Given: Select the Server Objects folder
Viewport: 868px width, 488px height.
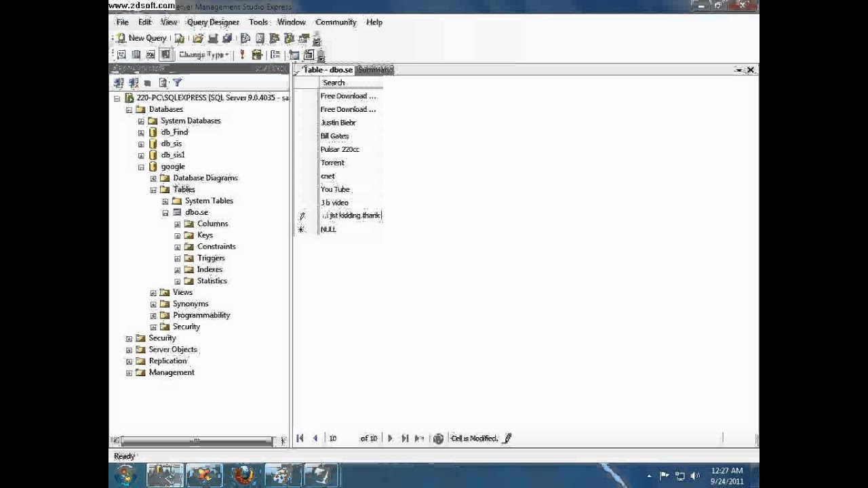Looking at the screenshot, I should click(x=173, y=350).
